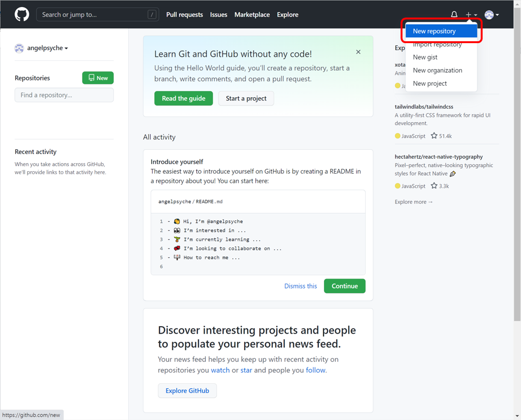Focus the Find a repository field
The width and height of the screenshot is (521, 420).
64,95
